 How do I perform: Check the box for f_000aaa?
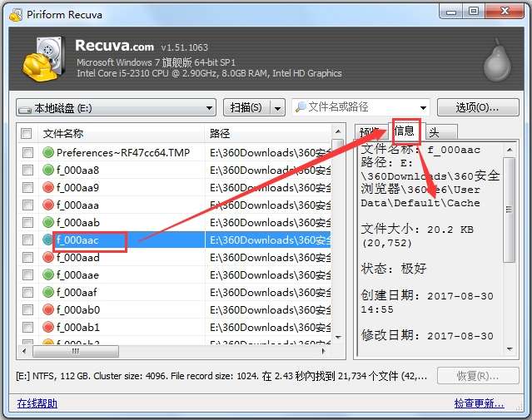27,205
